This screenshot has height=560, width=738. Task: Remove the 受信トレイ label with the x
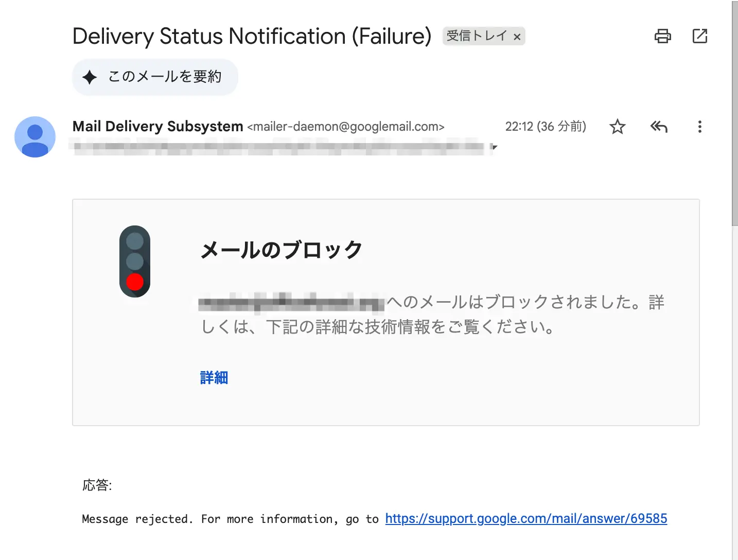(x=517, y=37)
